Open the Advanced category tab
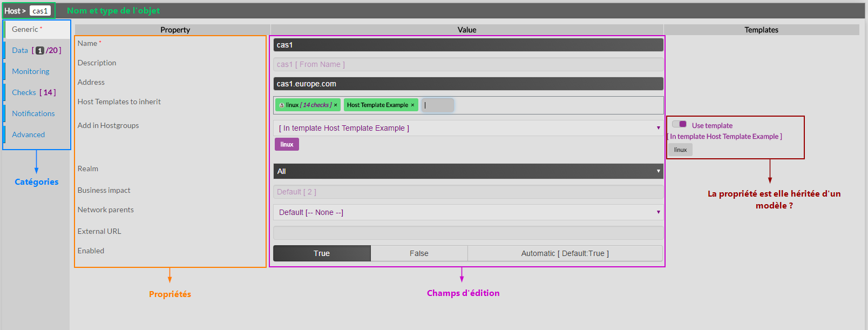 29,134
